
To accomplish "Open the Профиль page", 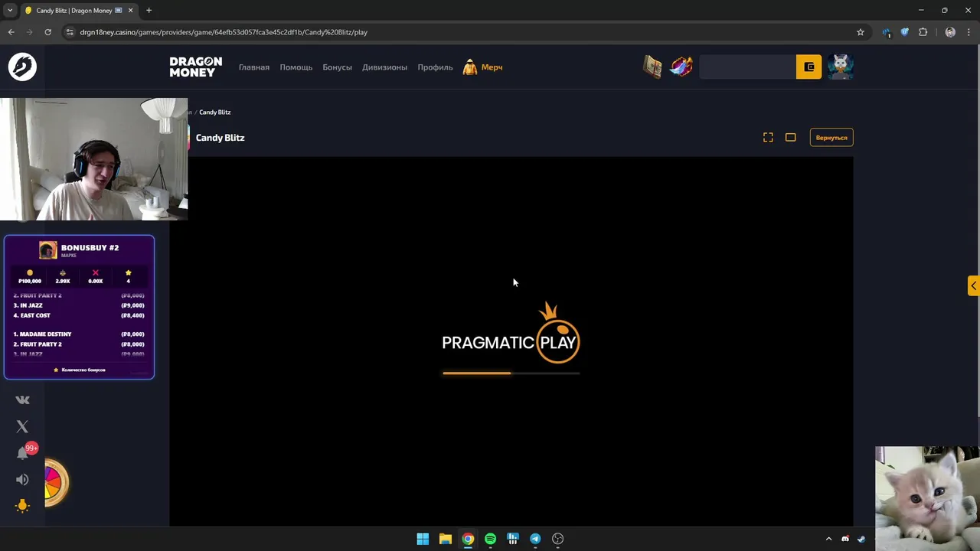I will coord(435,67).
